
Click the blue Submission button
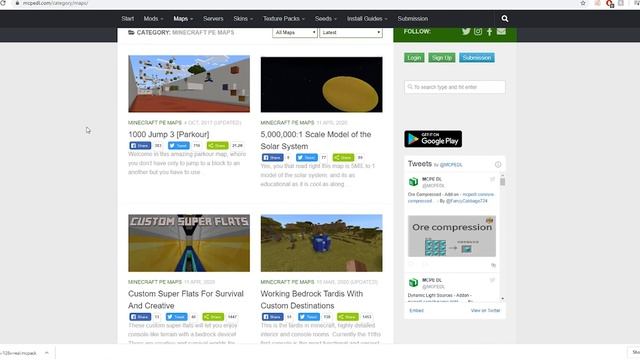(477, 58)
